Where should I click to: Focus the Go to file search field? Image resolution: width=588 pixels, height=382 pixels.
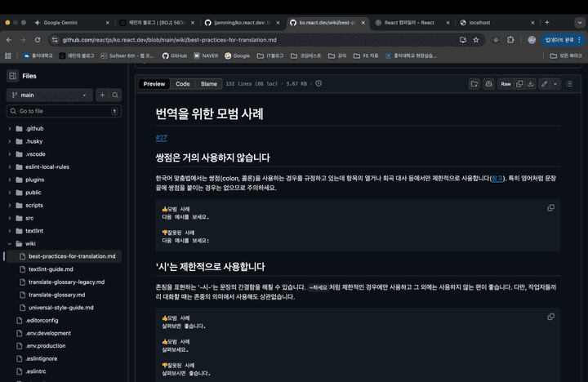65,110
